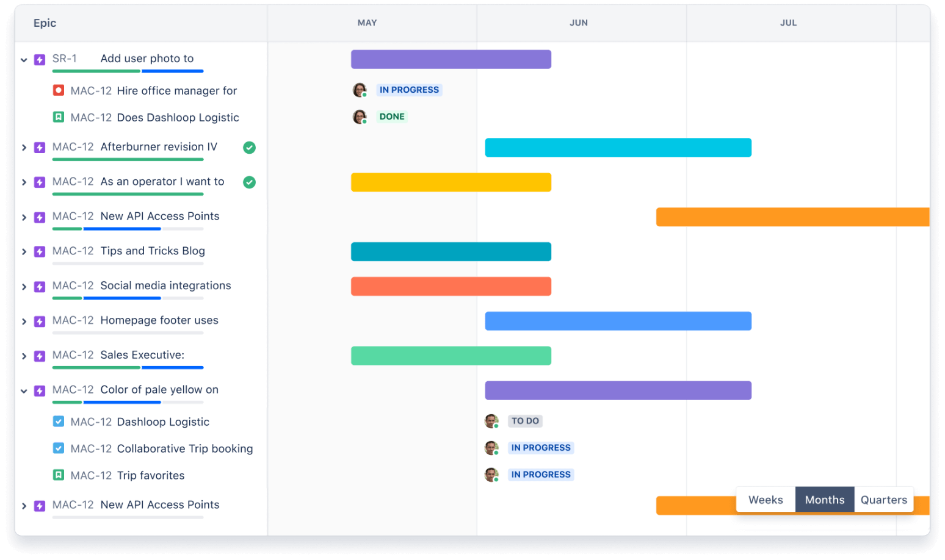Viewport: 945px width, 560px height.
Task: Click the DONE status badge
Action: (392, 116)
